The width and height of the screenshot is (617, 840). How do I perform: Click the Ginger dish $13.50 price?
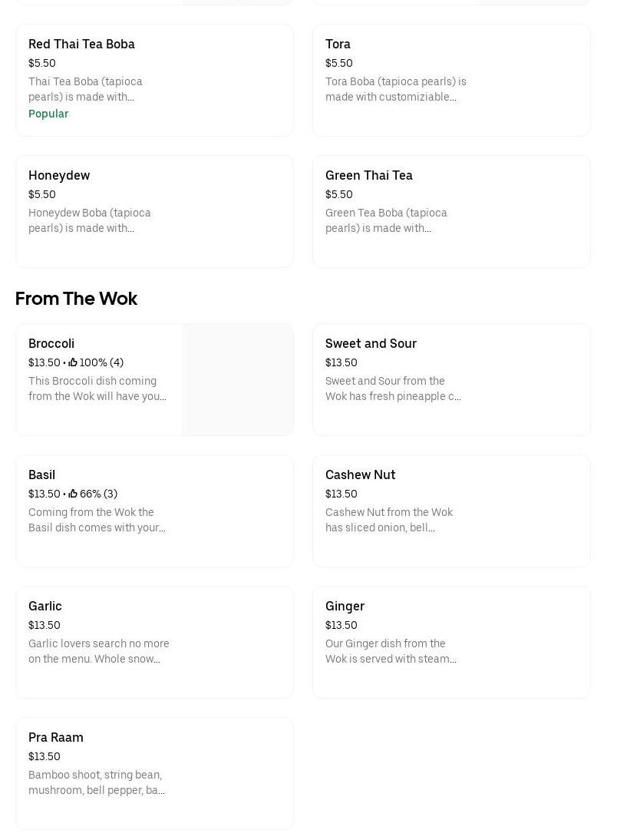(x=341, y=625)
